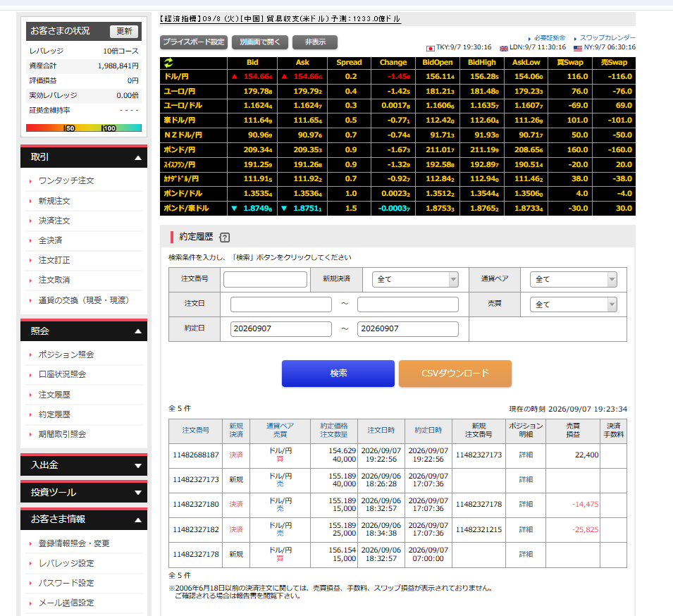Open help icon beside 約定履歴 heading

pyautogui.click(x=225, y=238)
